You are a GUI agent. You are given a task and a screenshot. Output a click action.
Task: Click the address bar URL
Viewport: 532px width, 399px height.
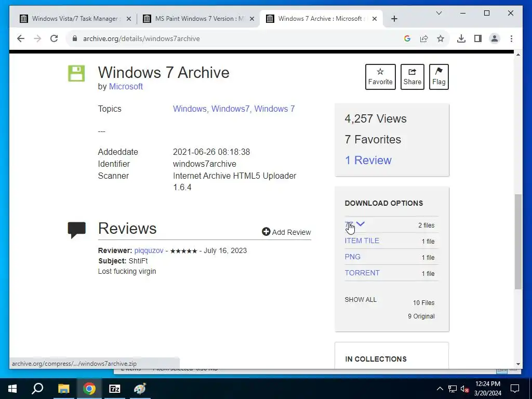tap(141, 38)
